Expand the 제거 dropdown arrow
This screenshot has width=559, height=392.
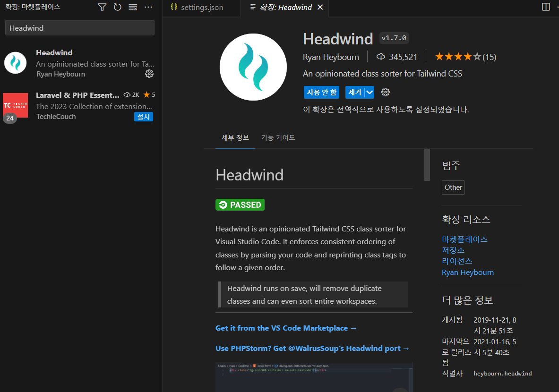(370, 92)
